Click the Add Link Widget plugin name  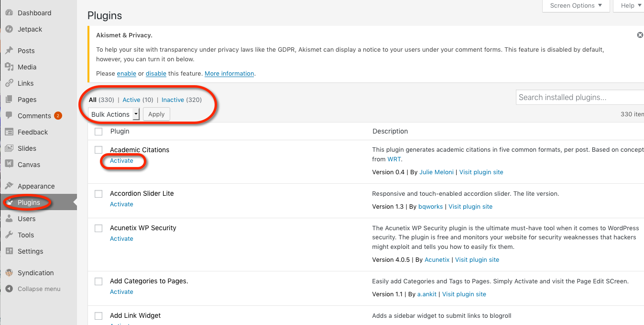[x=135, y=316]
